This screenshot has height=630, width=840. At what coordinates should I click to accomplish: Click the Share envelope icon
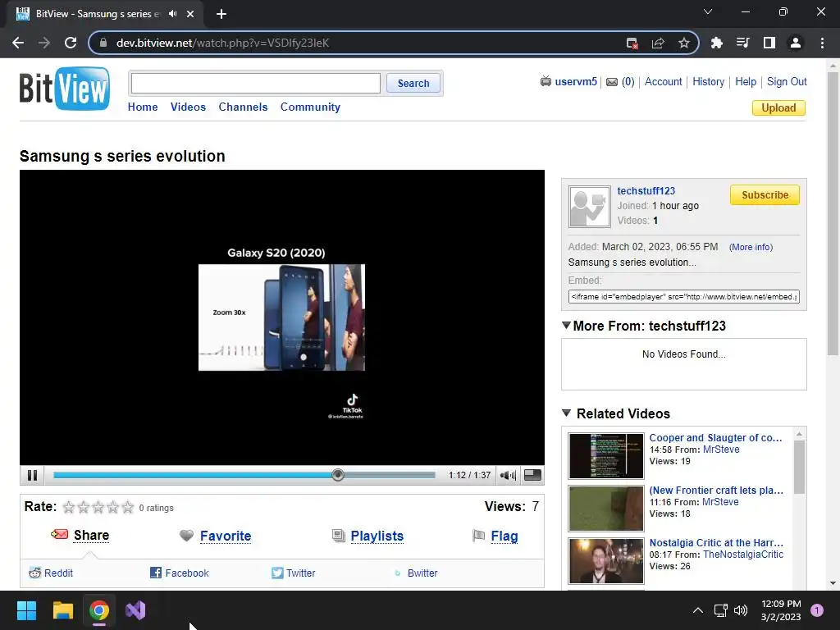tap(59, 535)
